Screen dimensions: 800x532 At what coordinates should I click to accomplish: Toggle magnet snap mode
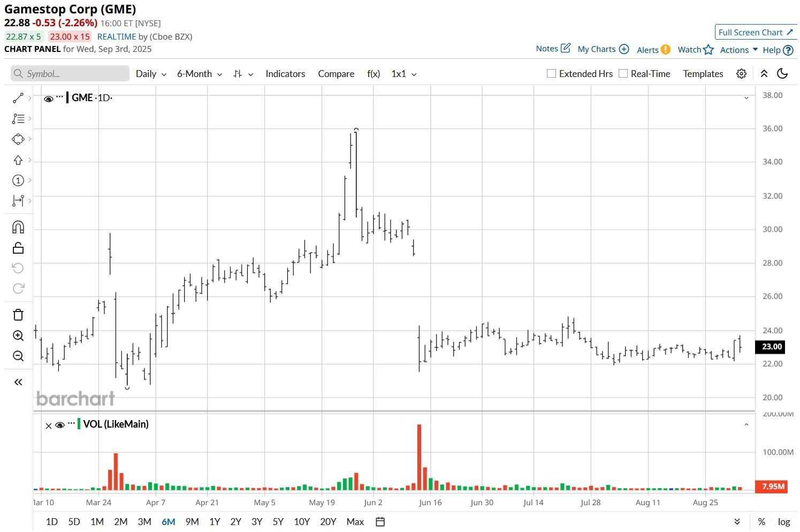click(18, 227)
